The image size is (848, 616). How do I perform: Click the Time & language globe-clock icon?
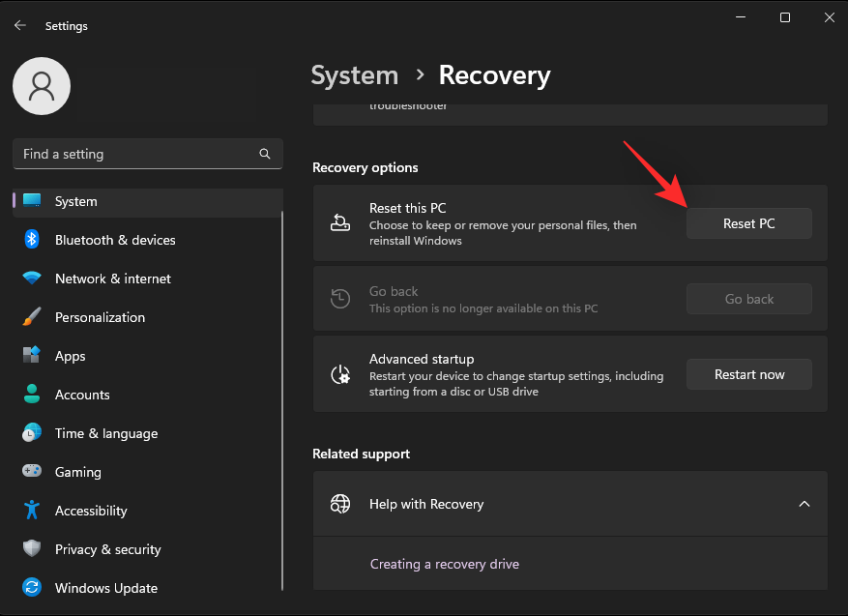click(32, 432)
